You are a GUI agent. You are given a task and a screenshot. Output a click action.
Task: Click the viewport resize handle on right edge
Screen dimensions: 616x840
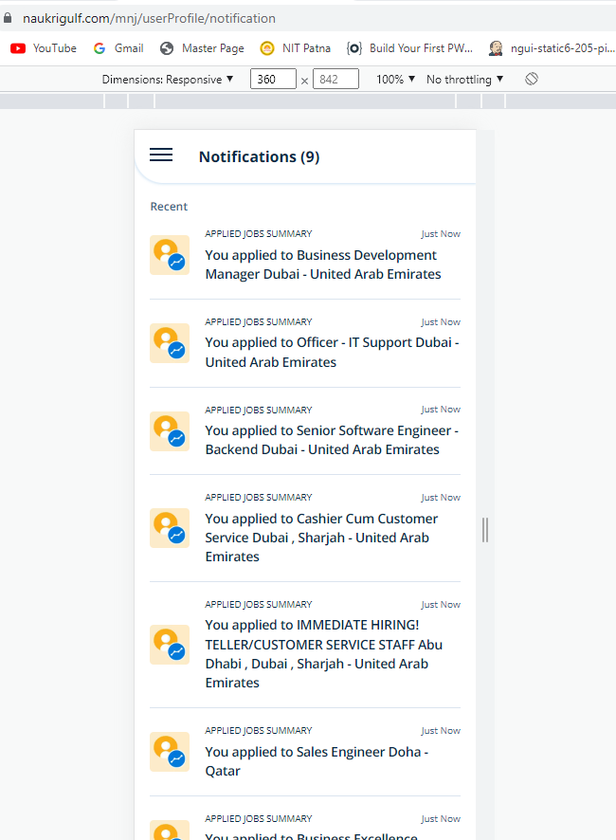pos(485,529)
